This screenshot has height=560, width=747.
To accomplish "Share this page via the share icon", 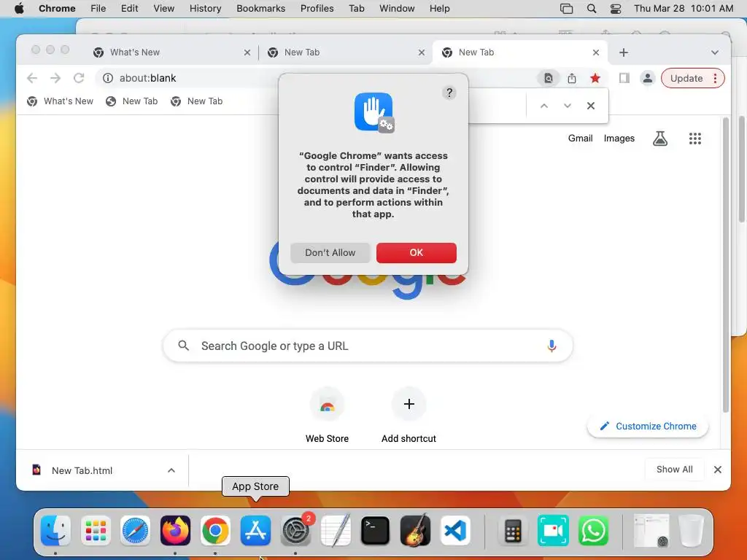I will [x=572, y=78].
